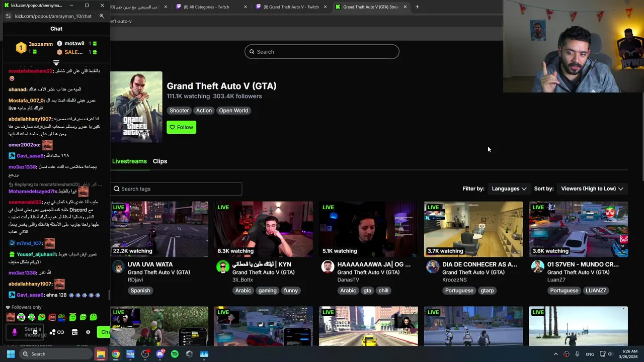The image size is (644, 362).
Task: Open the UVA UVA WATA stream thumbnail
Action: [159, 229]
